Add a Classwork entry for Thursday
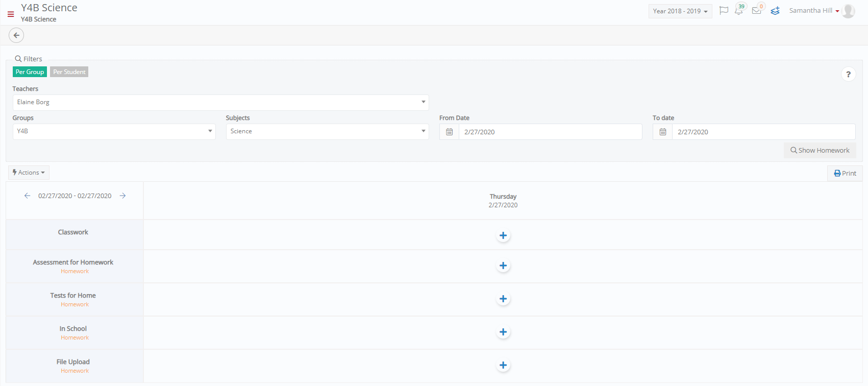Viewport: 868px width, 386px height. (x=503, y=235)
